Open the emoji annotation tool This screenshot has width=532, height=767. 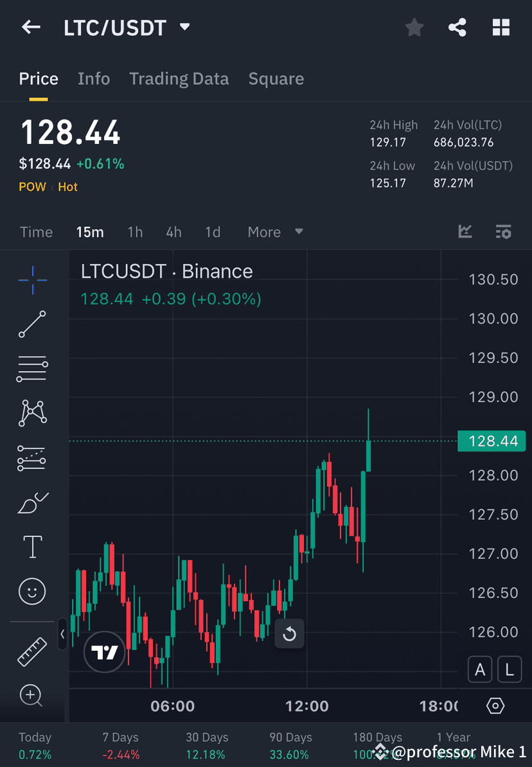(32, 591)
